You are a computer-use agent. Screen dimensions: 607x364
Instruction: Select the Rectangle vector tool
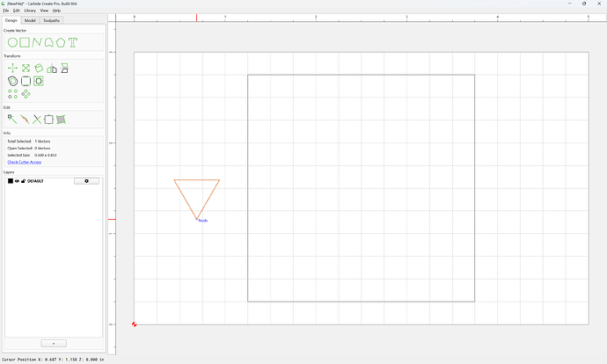coord(25,42)
